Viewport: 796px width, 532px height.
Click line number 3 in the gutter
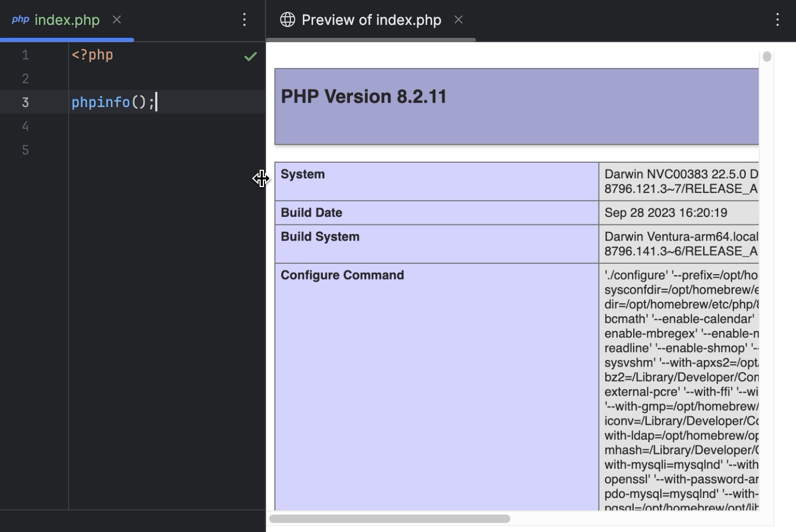pos(25,102)
